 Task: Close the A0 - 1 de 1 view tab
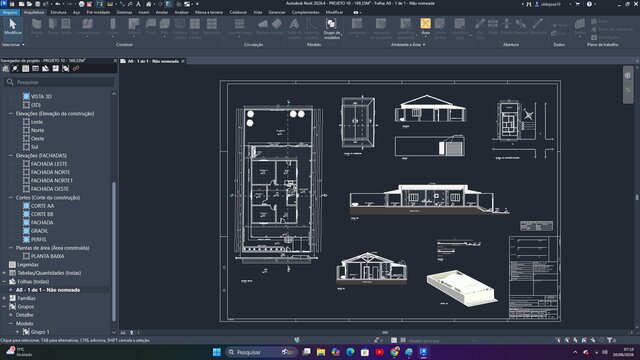183,61
